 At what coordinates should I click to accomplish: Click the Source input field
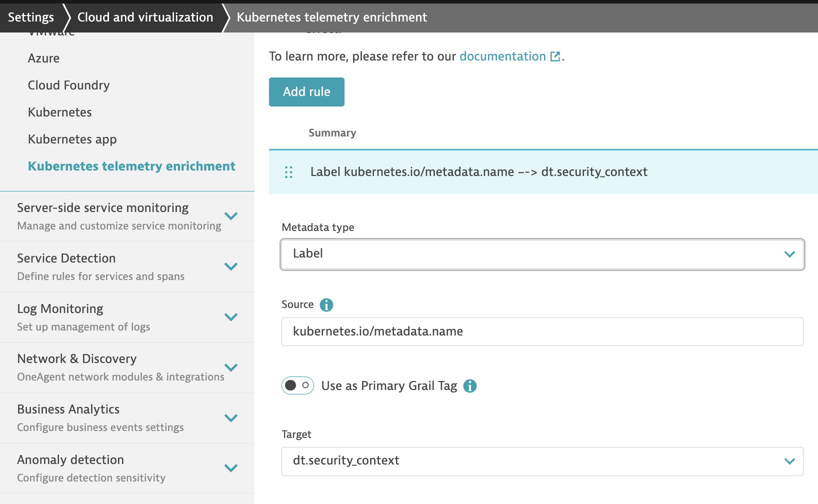click(x=542, y=331)
